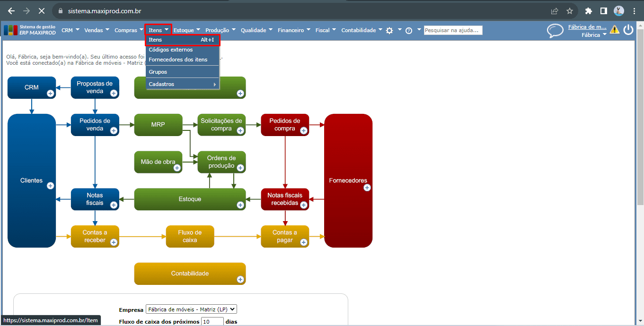Open the Empresa company select box
The height and width of the screenshot is (326, 644).
(191, 309)
